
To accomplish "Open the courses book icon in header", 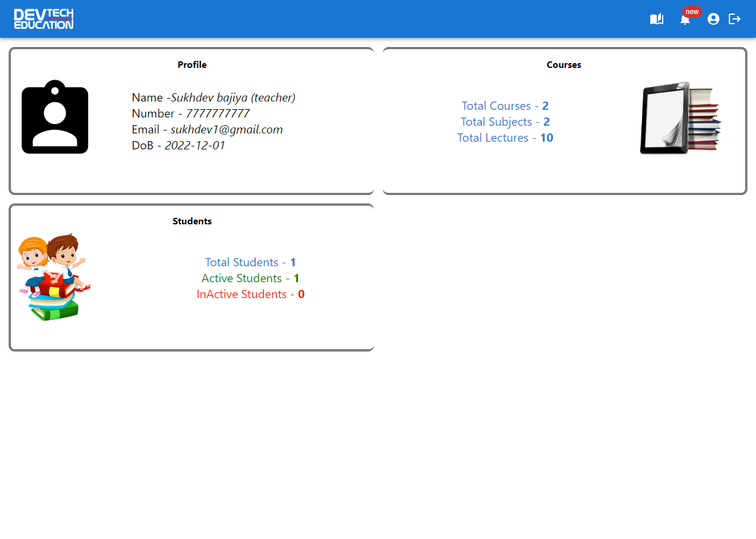I will (x=657, y=19).
